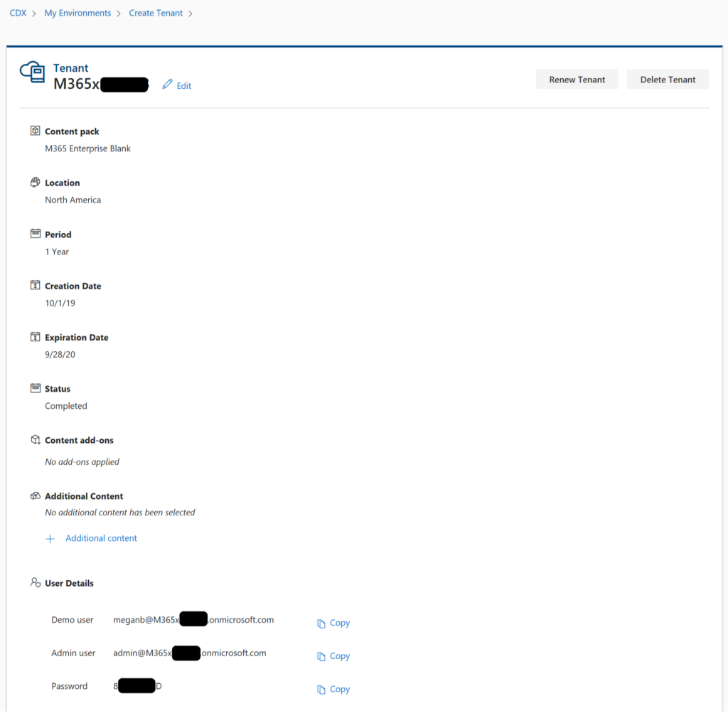Click the Creation Date calendar icon

[x=36, y=285]
